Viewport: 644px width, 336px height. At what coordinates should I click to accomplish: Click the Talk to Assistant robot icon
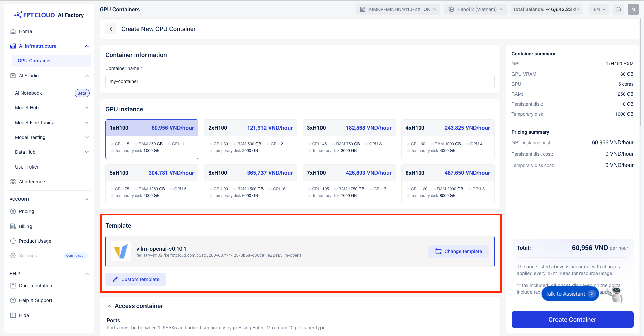tap(616, 295)
